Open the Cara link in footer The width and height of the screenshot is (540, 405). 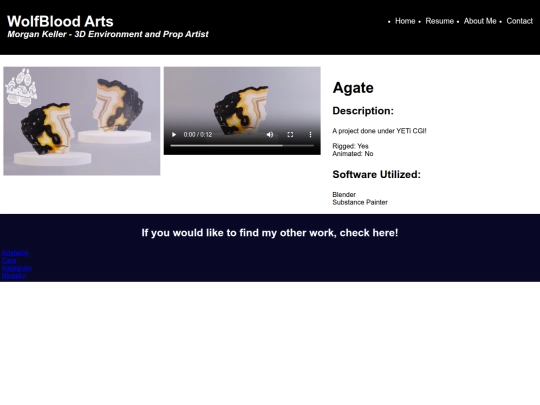(9, 260)
